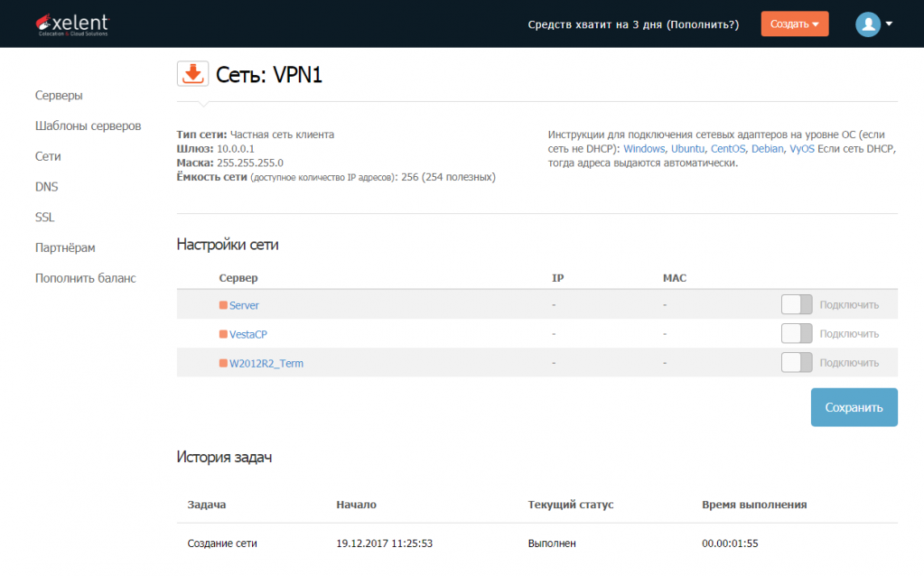
Task: Open the DNS sidebar item
Action: tap(47, 187)
